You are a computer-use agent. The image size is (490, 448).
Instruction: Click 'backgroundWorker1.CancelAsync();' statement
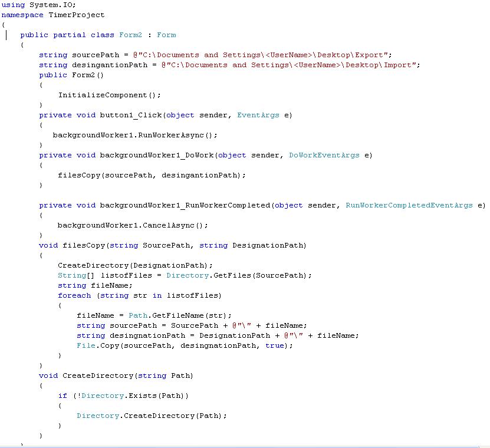[133, 225]
